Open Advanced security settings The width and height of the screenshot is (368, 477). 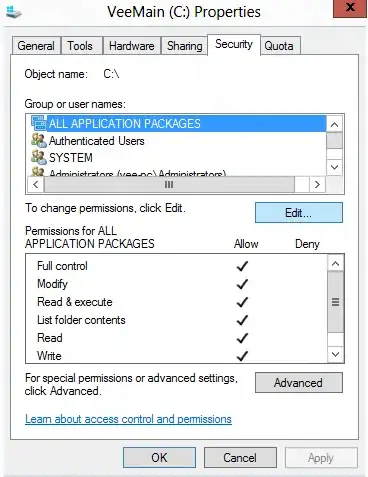(x=299, y=383)
